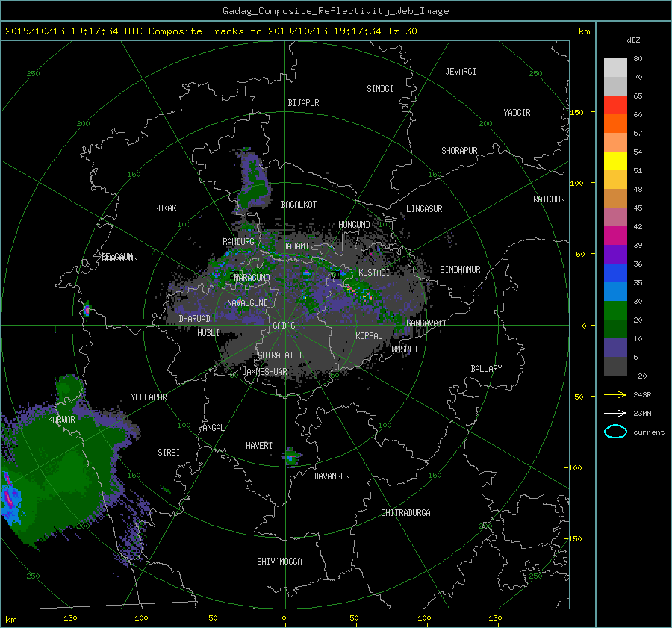Select the bright green 30-20 dBZ color swatch
672x628 pixels.
point(615,311)
